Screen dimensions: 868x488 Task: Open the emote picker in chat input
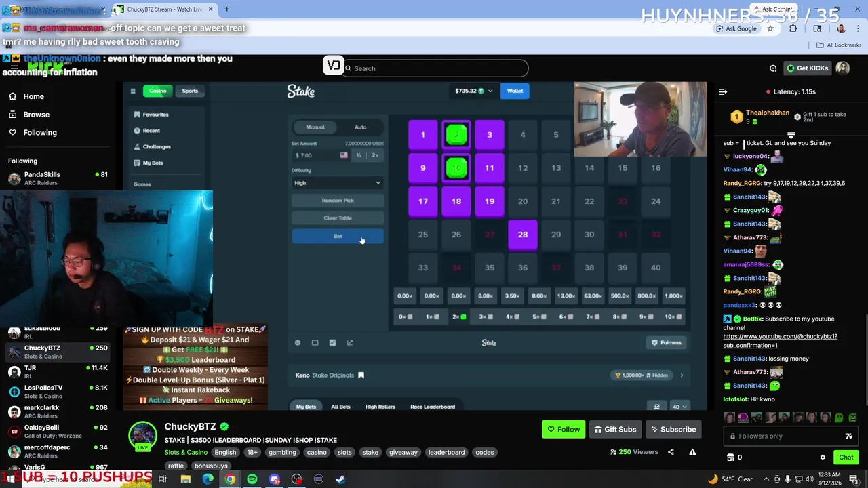(x=849, y=436)
